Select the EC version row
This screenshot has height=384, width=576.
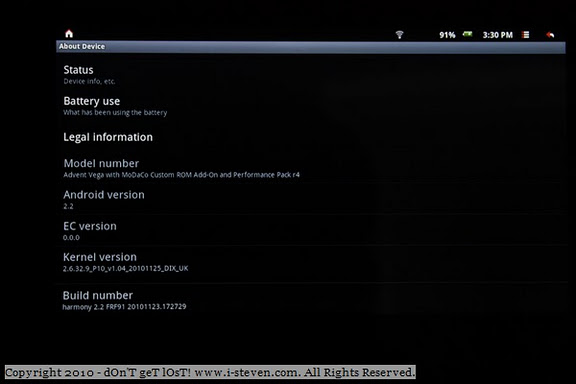pos(311,231)
